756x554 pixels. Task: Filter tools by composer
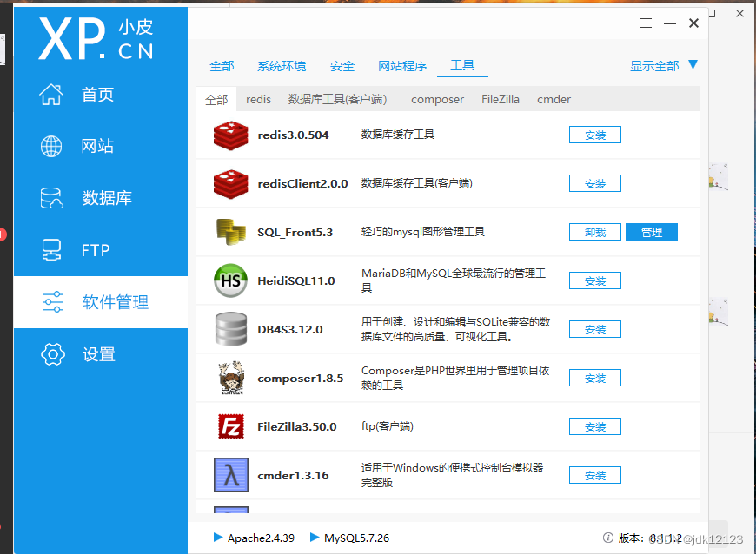(437, 99)
